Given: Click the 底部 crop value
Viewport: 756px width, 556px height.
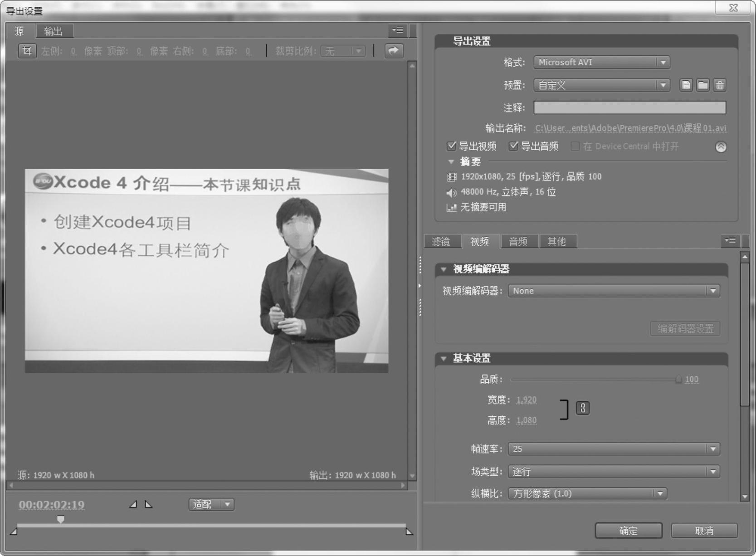Looking at the screenshot, I should pos(248,51).
